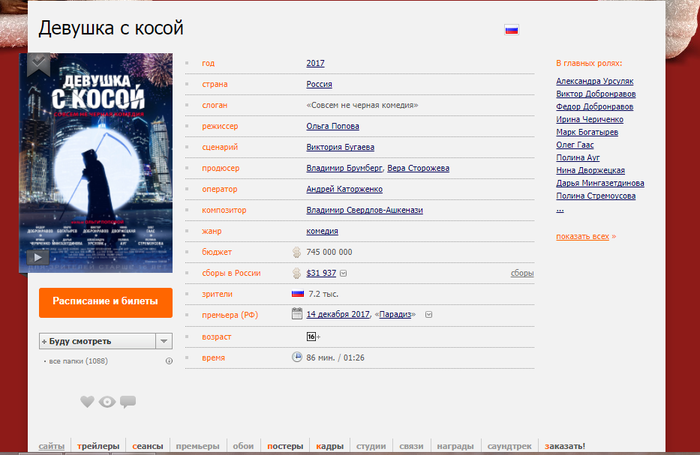Expand the premiere details arrow after Парадиз
This screenshot has height=455, width=700.
428,315
